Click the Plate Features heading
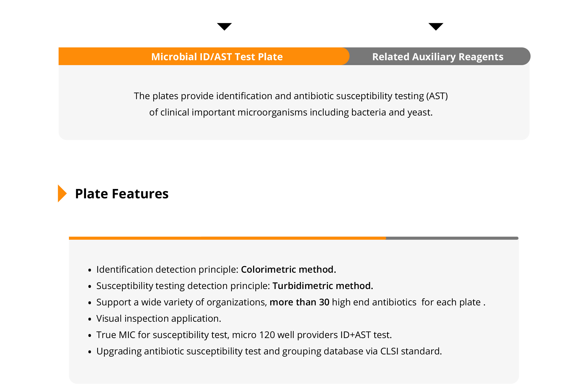Viewport: 588px width, 386px height. pyautogui.click(x=122, y=194)
